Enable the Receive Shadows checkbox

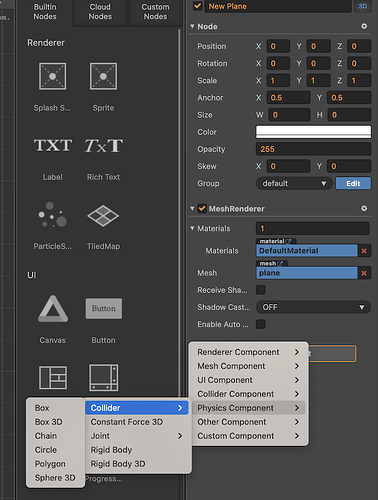(x=261, y=290)
